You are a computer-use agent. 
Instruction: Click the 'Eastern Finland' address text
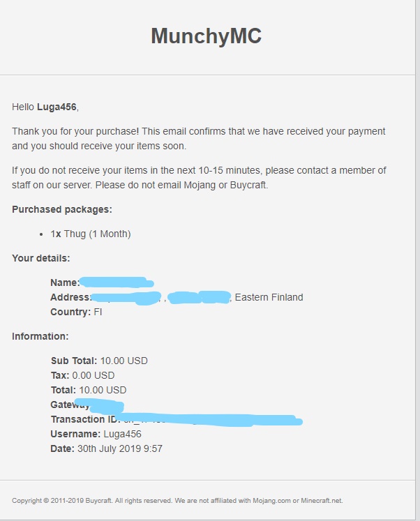pyautogui.click(x=269, y=297)
